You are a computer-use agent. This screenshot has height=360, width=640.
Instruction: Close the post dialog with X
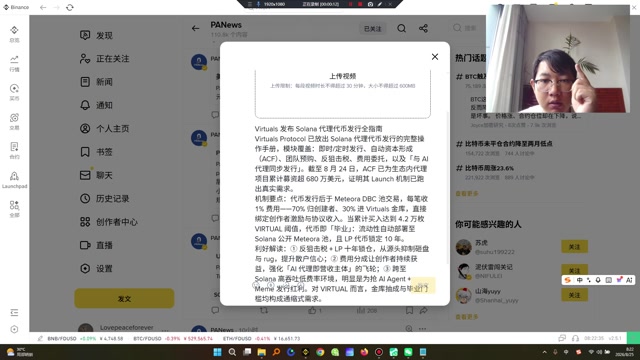point(435,57)
